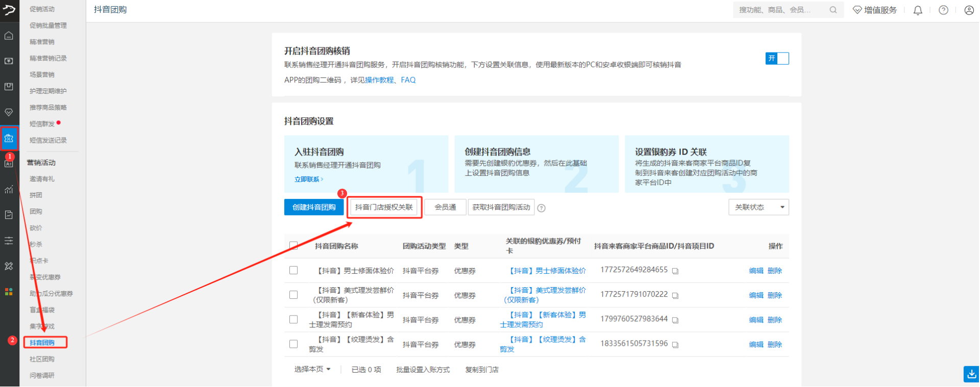Image resolution: width=980 pixels, height=387 pixels.
Task: Toggle the 开启抖音团购核销 switch
Action: point(777,59)
